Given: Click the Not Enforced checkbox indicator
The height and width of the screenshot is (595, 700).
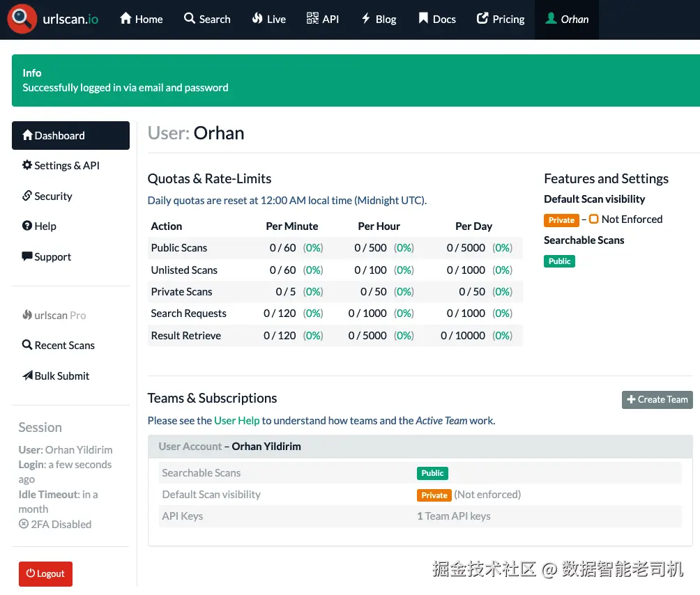Looking at the screenshot, I should [x=594, y=219].
